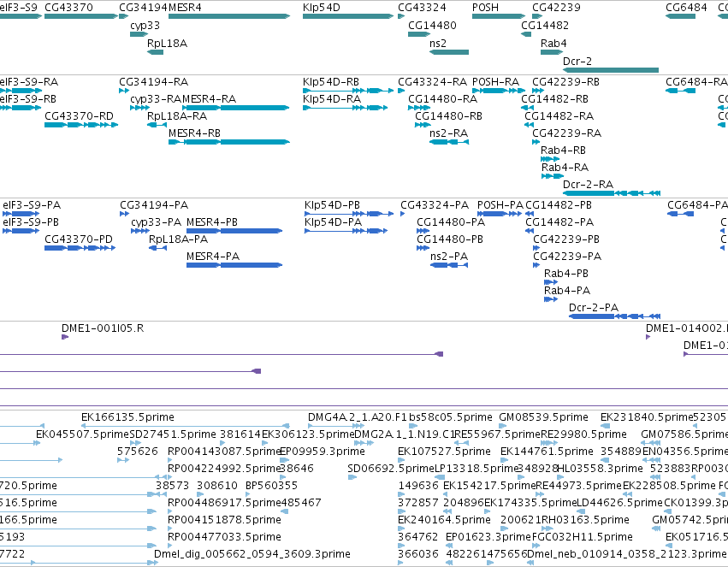
Task: Open transcript CG42239-RA
Action: 536,142
